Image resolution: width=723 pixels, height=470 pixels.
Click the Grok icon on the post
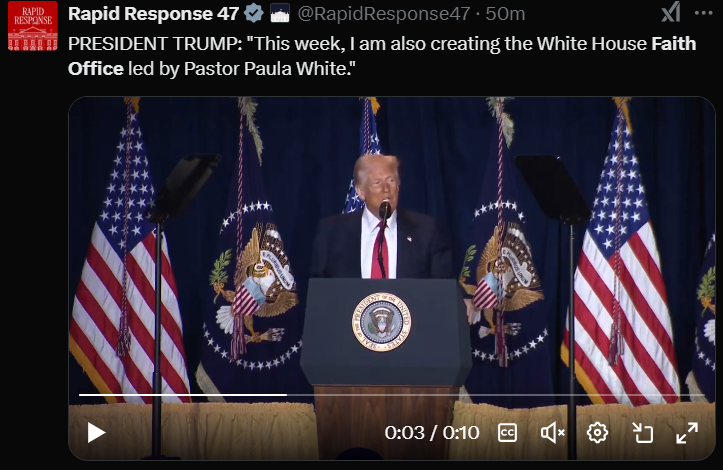pos(671,12)
